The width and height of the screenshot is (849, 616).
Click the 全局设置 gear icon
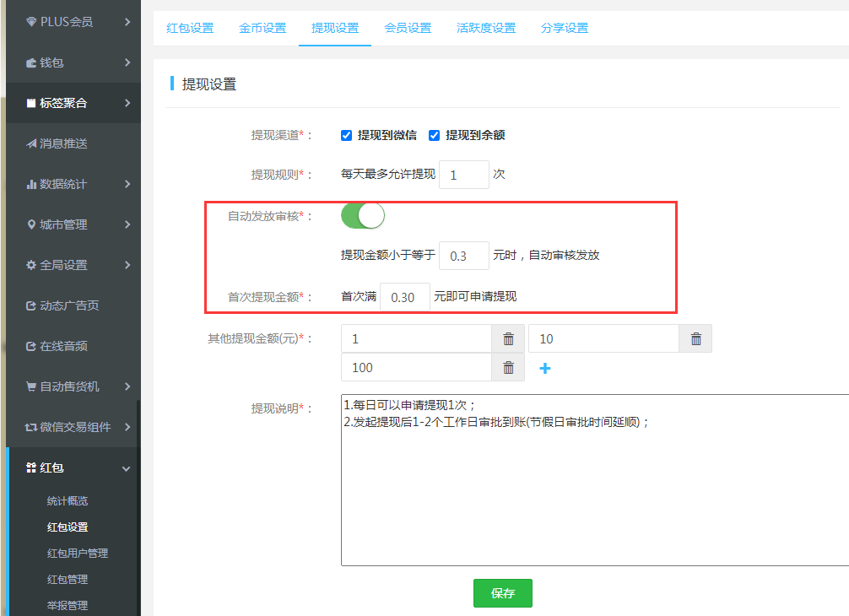pos(31,265)
